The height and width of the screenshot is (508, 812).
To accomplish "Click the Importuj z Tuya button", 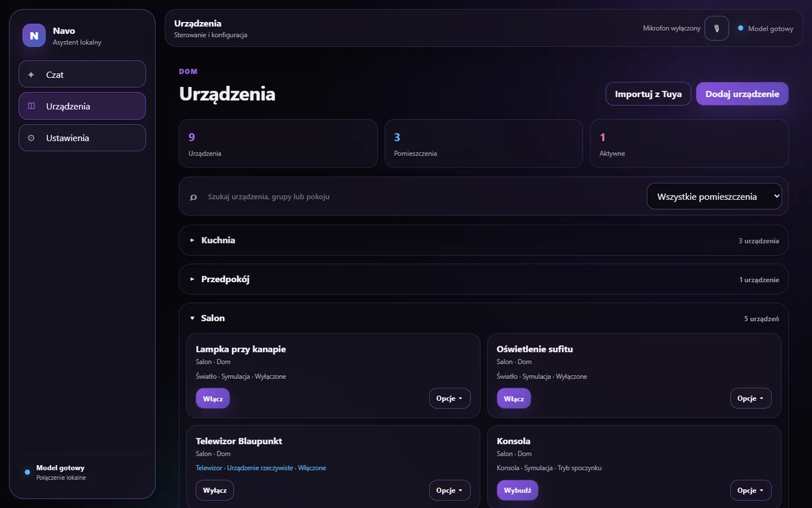I will tap(648, 94).
